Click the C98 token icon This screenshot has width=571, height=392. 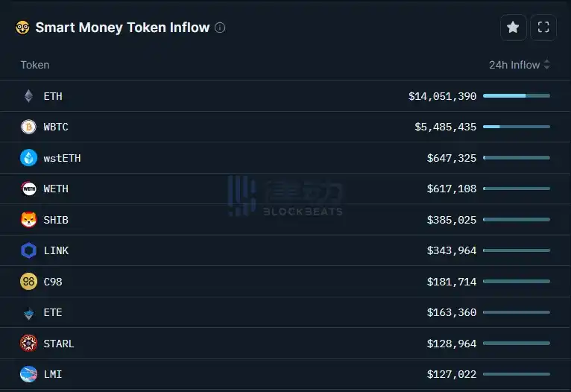pos(28,282)
